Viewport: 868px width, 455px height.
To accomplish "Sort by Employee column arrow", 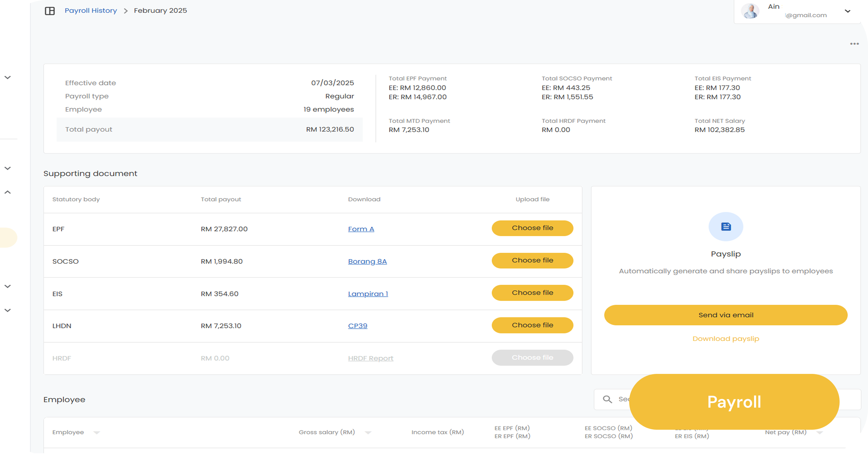I will tap(97, 433).
